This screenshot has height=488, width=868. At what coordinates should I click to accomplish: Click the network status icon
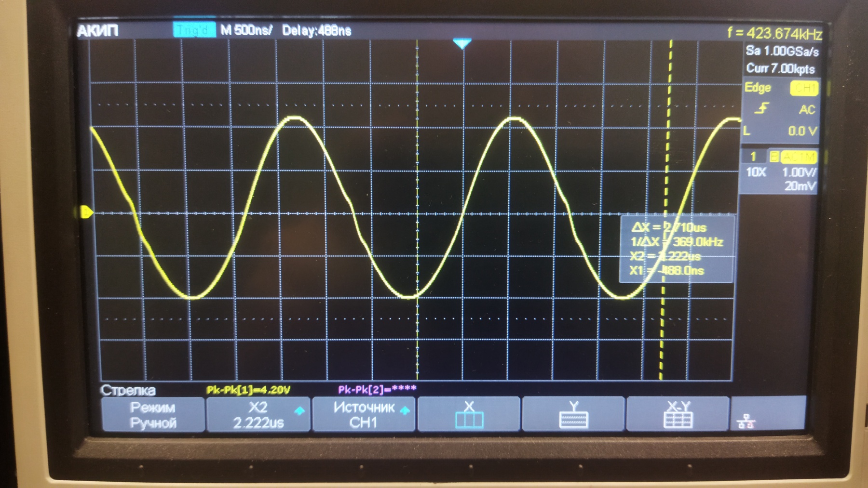coord(746,422)
